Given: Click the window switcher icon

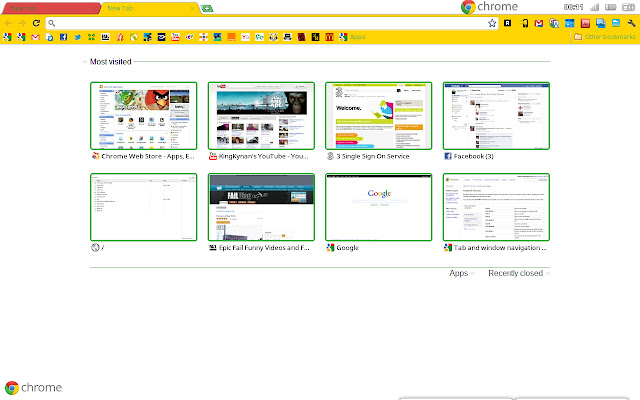Looking at the screenshot, I should (x=628, y=7).
